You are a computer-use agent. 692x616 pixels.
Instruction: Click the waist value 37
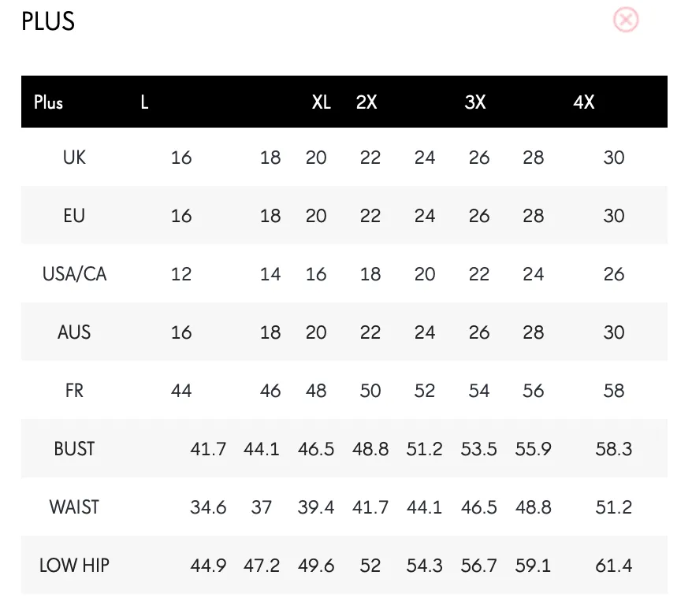pos(261,507)
